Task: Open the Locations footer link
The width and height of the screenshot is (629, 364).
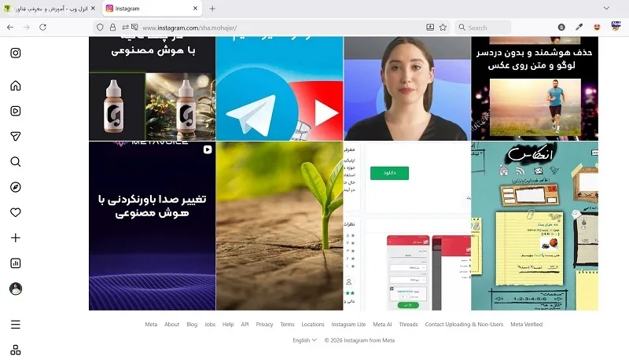Action: click(x=313, y=324)
